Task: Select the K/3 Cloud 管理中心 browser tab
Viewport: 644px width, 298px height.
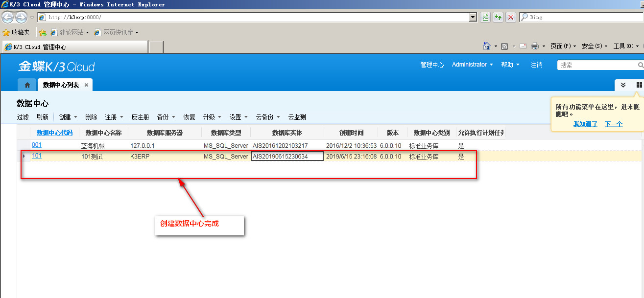Action: (75, 47)
